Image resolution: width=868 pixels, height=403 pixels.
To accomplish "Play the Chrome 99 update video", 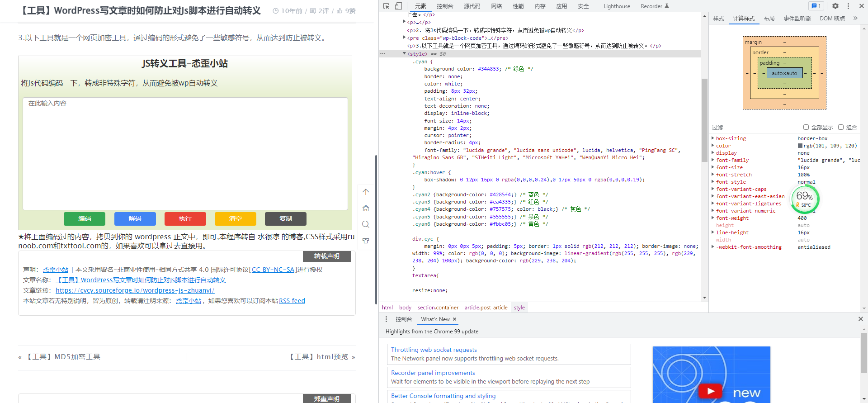I will coord(710,391).
